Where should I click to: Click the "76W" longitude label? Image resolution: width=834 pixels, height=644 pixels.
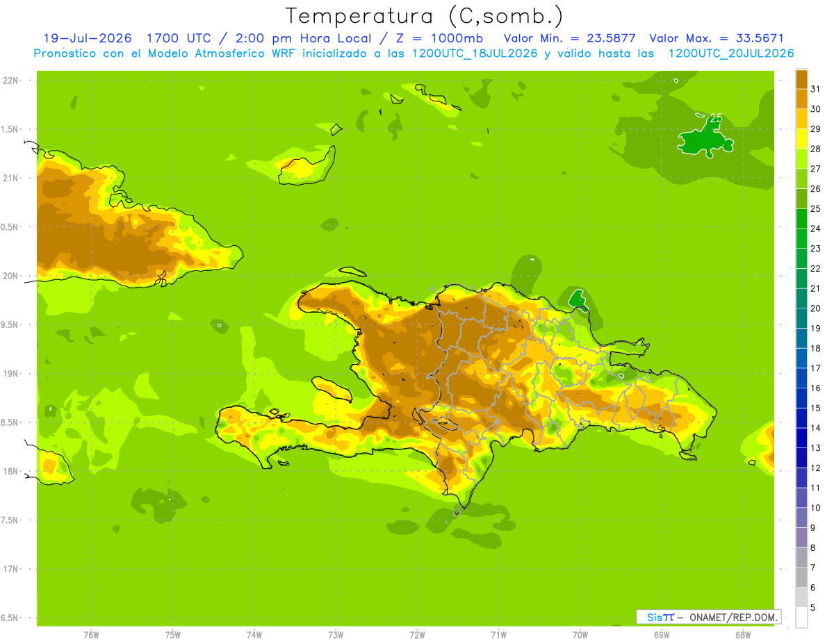point(91,635)
